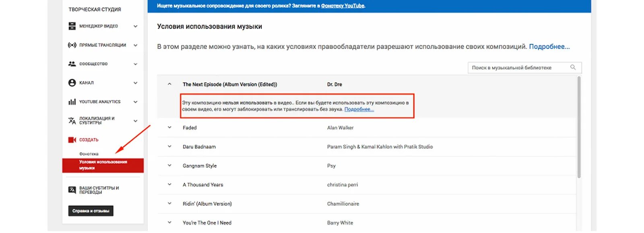Click the translation icon for Локализация и субтитры
Screen dimensions: 644x233
72,121
